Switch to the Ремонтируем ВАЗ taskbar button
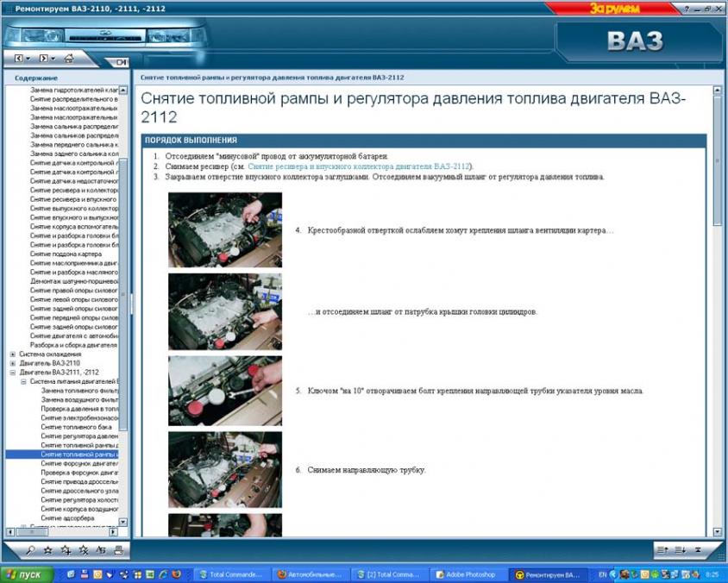The height and width of the screenshot is (583, 728). 547,574
